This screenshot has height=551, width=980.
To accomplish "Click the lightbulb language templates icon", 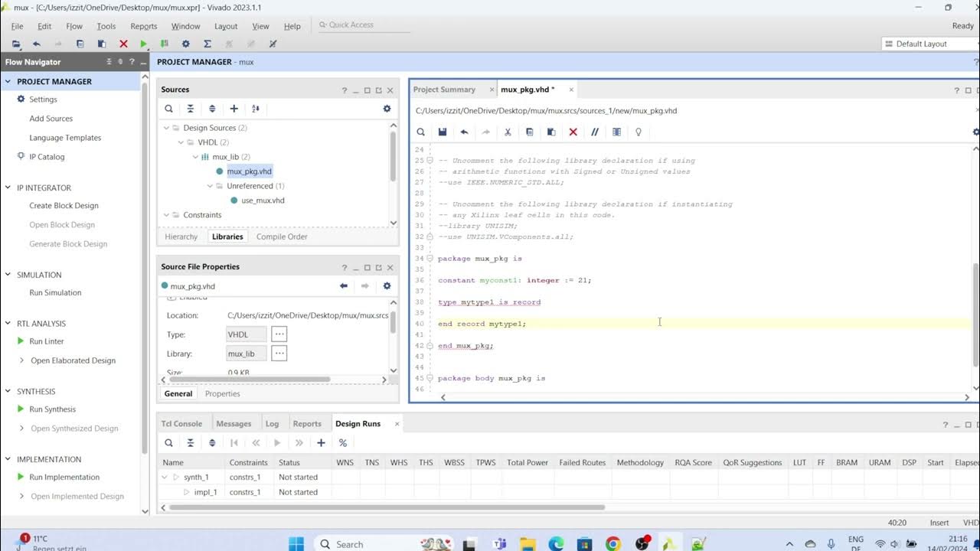I will click(x=639, y=132).
